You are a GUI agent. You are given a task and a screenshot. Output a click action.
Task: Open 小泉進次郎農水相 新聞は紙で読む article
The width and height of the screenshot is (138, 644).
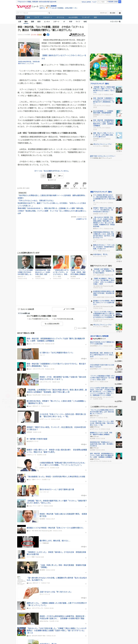point(63,464)
